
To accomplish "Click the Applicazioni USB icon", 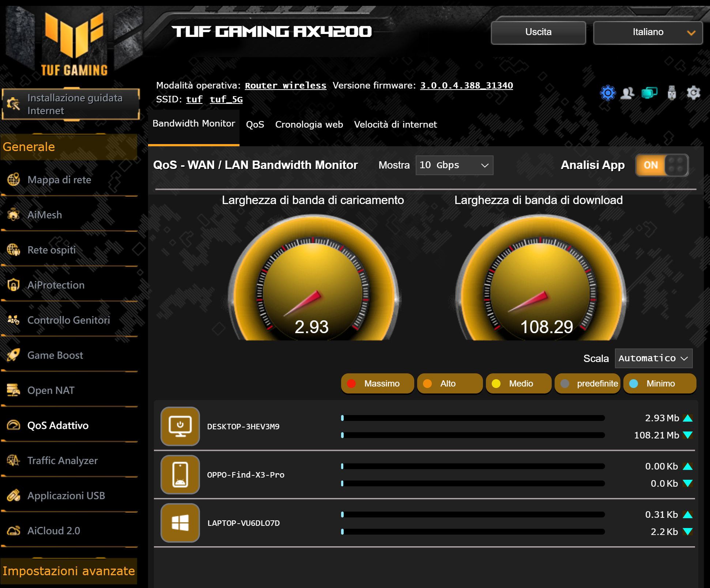I will click(14, 495).
